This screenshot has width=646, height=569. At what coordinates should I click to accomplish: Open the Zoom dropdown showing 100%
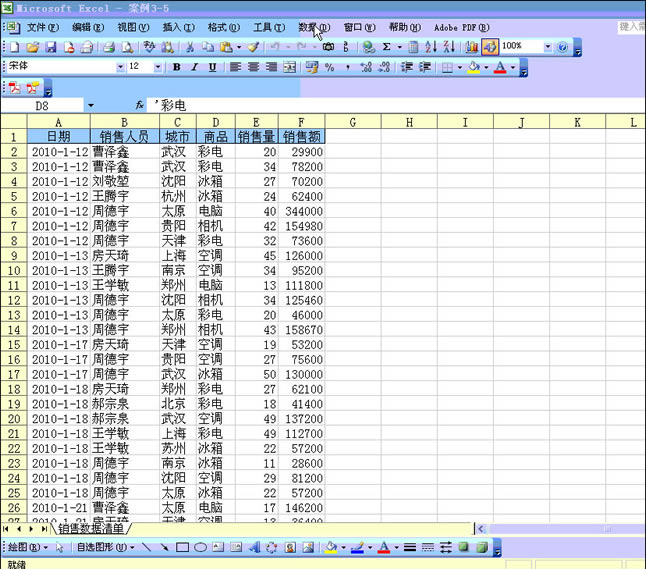(x=548, y=47)
